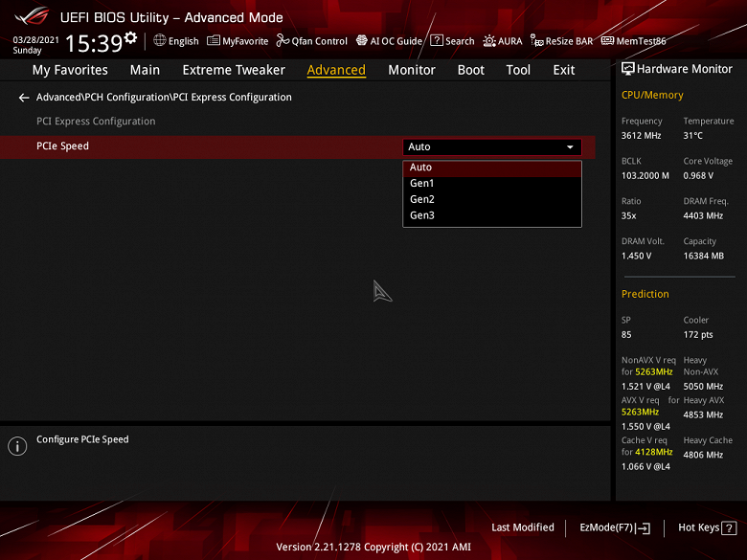Switch to the My Favorites tab
Viewport: 747px width, 560px height.
click(x=70, y=70)
